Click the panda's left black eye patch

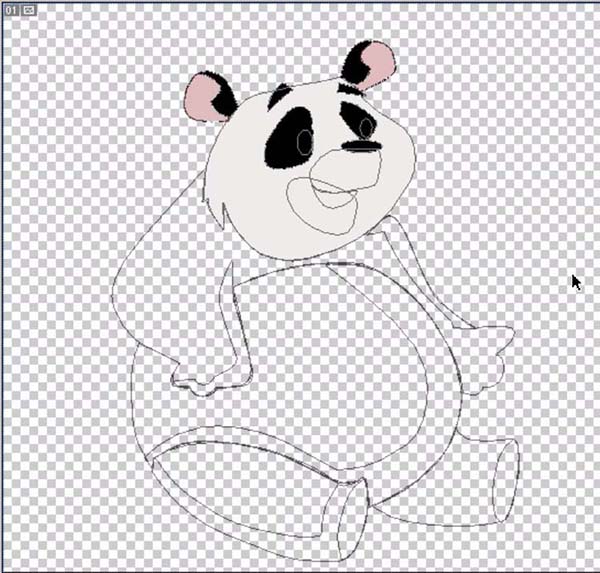coord(289,138)
